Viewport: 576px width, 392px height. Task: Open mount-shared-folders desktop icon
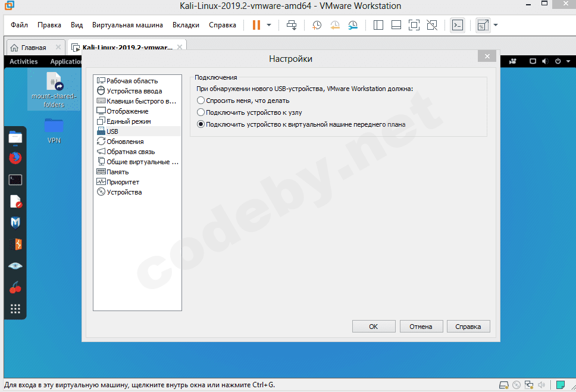(x=54, y=90)
